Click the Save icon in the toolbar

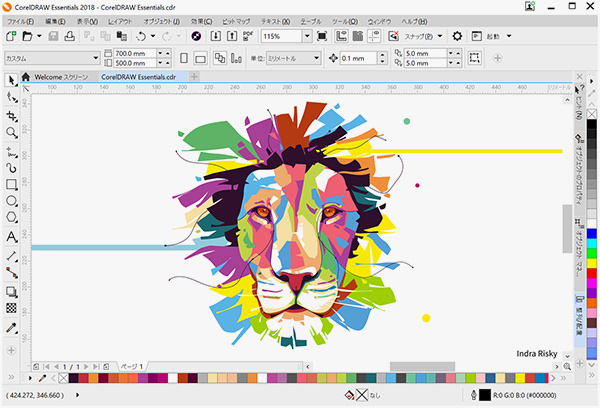pyautogui.click(x=69, y=36)
